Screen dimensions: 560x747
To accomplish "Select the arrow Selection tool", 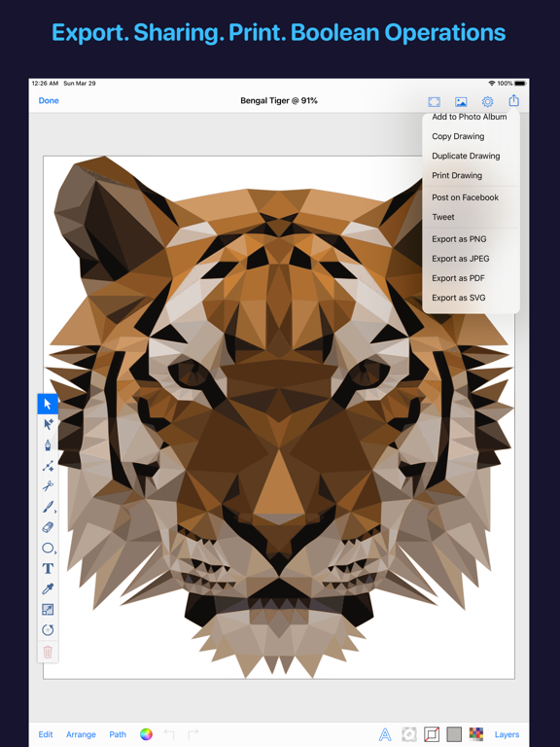I will coord(48,404).
